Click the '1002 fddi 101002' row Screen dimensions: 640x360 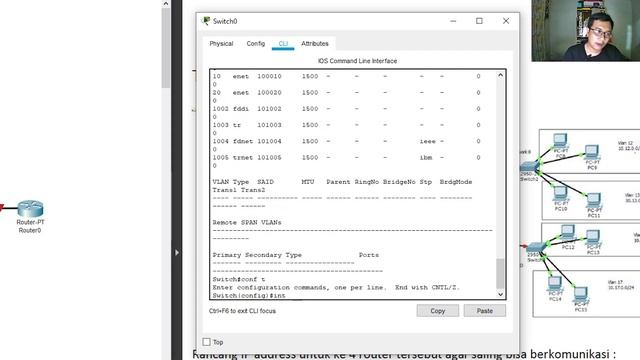pyautogui.click(x=346, y=109)
